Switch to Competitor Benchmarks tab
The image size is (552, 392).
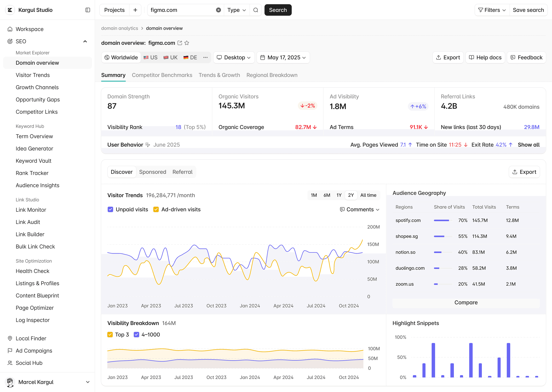162,75
